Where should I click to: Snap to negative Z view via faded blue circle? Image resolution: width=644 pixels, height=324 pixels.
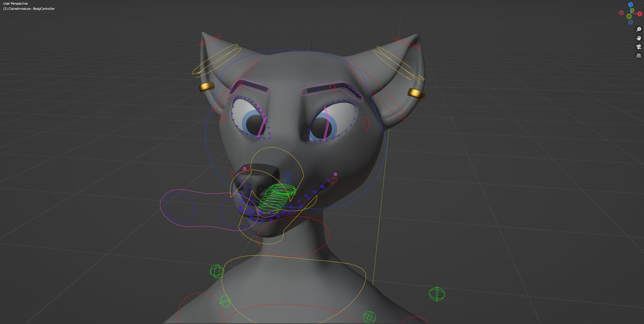pyautogui.click(x=630, y=22)
